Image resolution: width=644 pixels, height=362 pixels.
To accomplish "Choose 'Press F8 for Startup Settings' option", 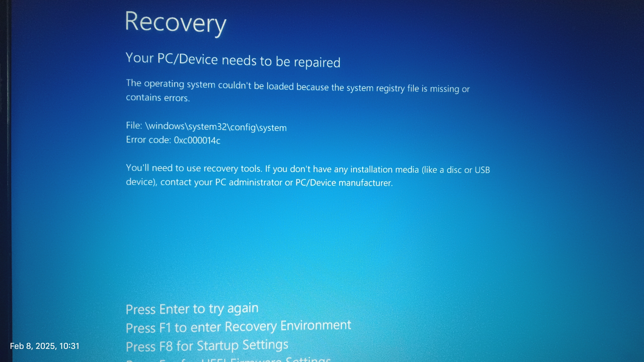I will coord(207,346).
